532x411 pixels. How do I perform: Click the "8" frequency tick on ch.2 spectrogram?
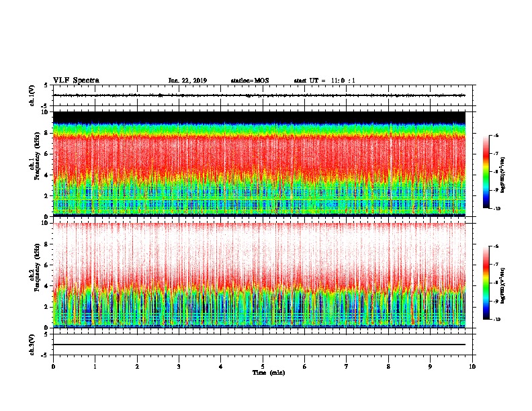tap(46, 244)
